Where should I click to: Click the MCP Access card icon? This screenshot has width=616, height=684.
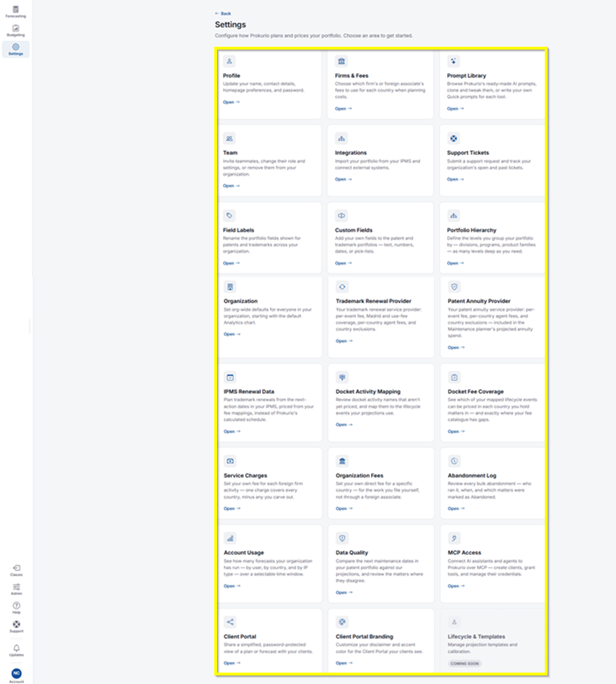click(x=454, y=538)
